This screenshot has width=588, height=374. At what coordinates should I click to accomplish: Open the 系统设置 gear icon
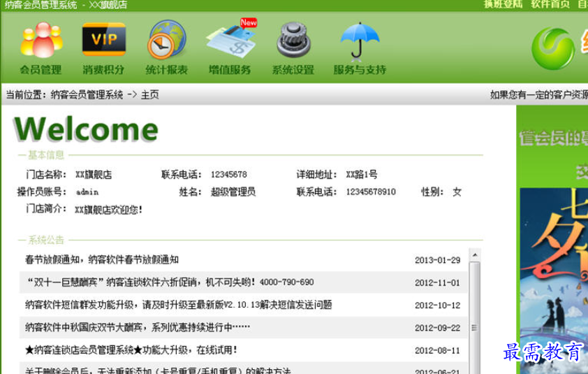pyautogui.click(x=293, y=40)
